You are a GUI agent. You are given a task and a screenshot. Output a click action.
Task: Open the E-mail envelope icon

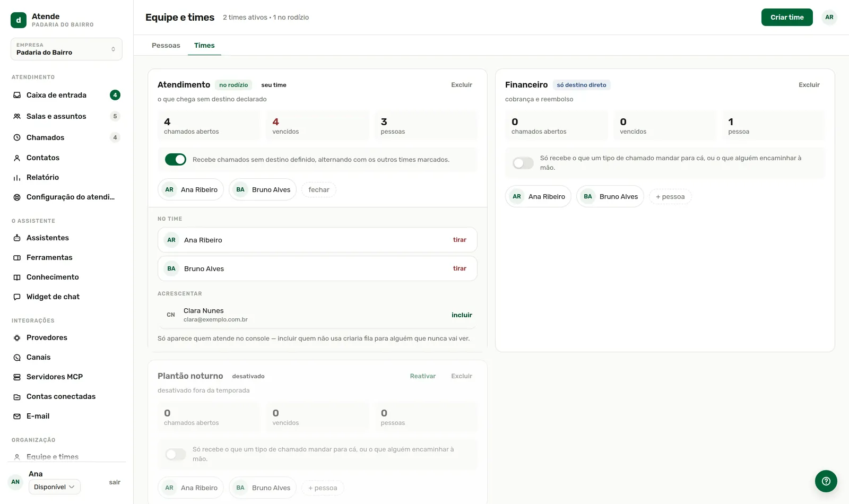point(17,416)
